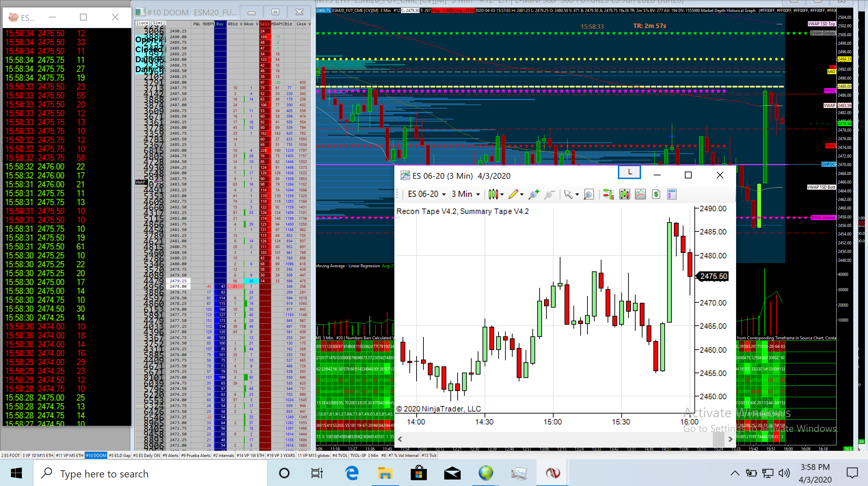Click the zoom in magnifier icon

(x=533, y=194)
